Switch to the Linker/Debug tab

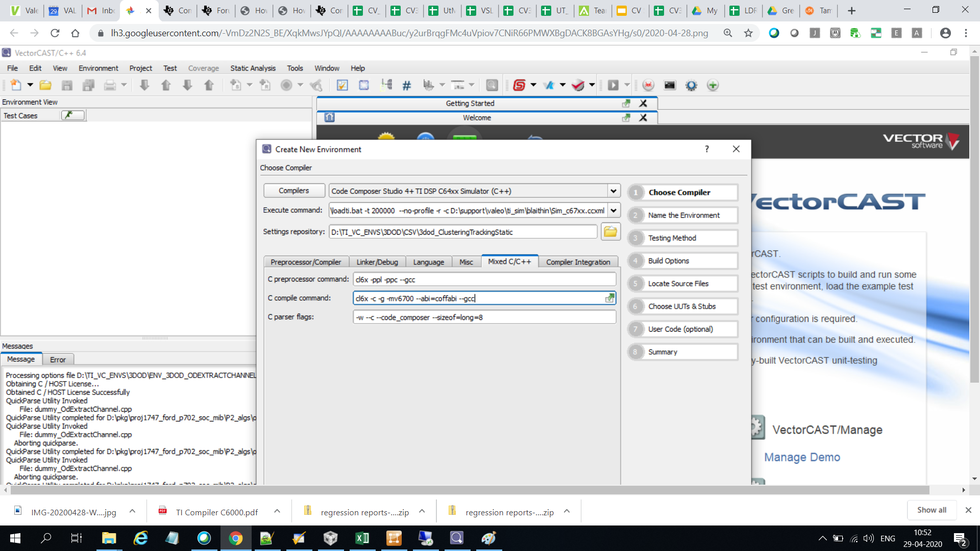377,262
